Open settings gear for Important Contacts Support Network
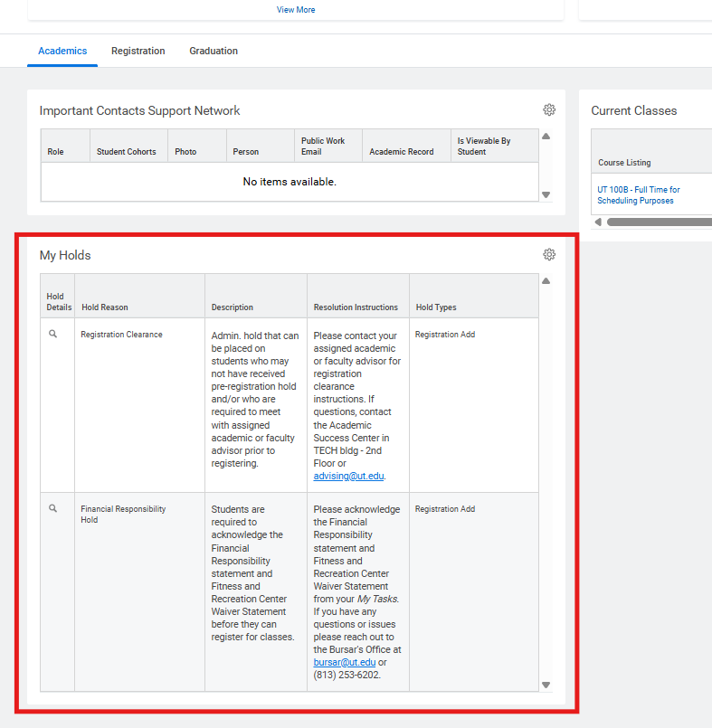Viewport: 712px width, 728px height. [x=549, y=110]
